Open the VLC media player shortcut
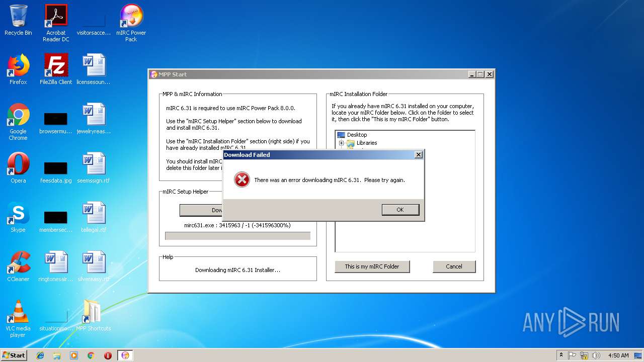 pyautogui.click(x=18, y=319)
